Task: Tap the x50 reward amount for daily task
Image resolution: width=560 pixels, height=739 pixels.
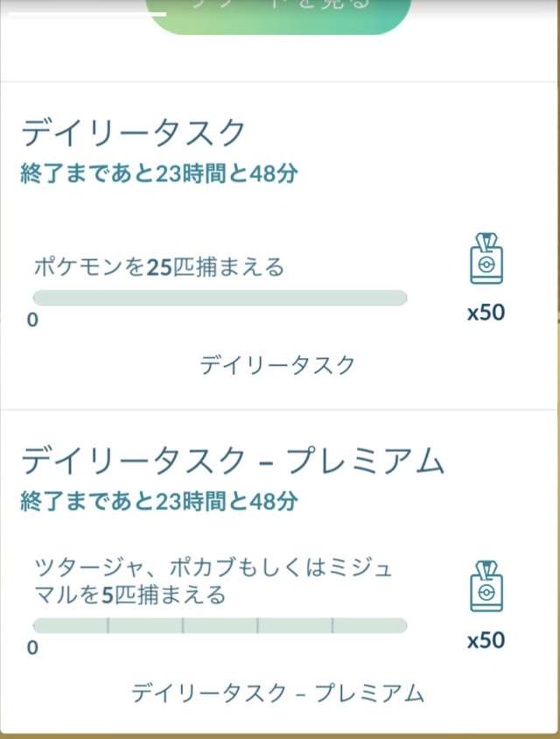Action: (486, 313)
